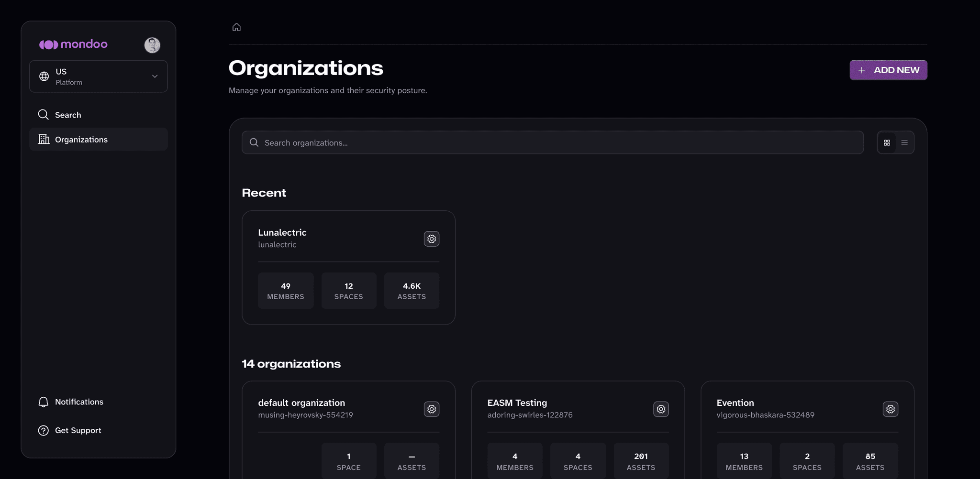Viewport: 980px width, 479px height.
Task: Open settings for Lunalectric organization
Action: pyautogui.click(x=432, y=239)
